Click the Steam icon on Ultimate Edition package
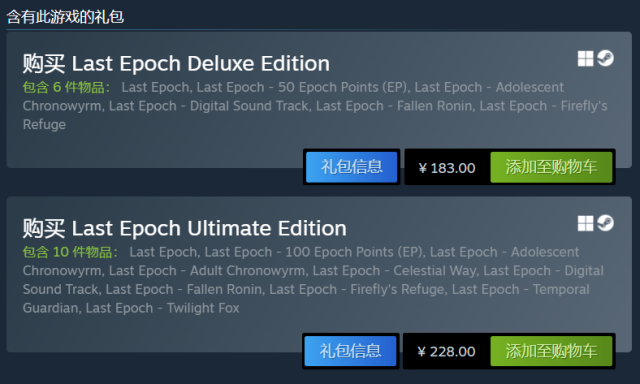Image resolution: width=640 pixels, height=384 pixels. tap(605, 223)
